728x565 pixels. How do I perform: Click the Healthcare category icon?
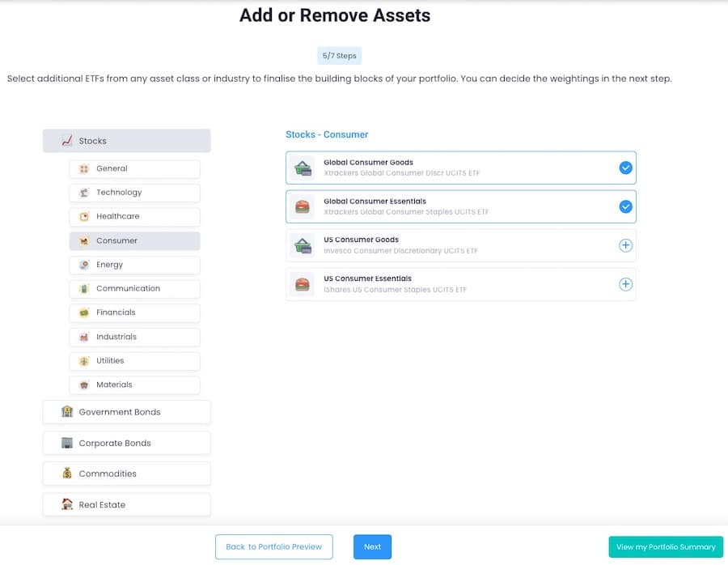pos(84,216)
